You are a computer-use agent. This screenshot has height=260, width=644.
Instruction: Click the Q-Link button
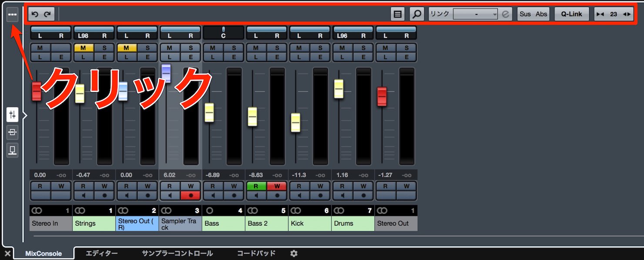tap(571, 14)
